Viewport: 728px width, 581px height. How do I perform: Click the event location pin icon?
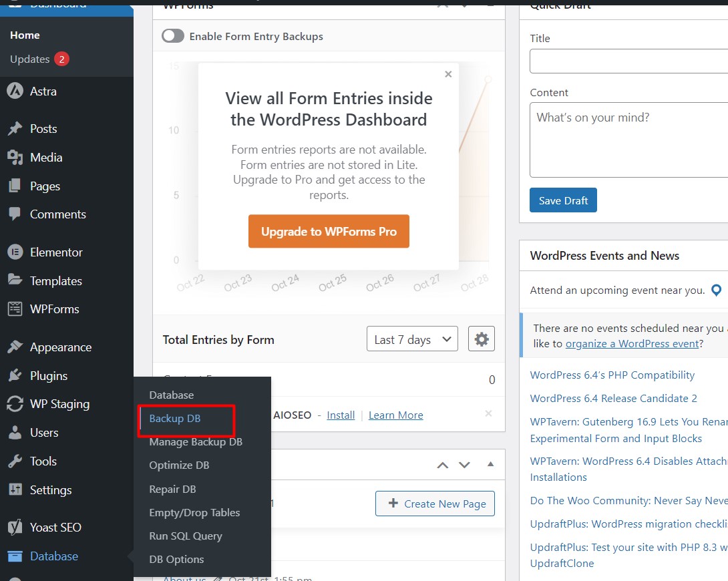pos(717,290)
